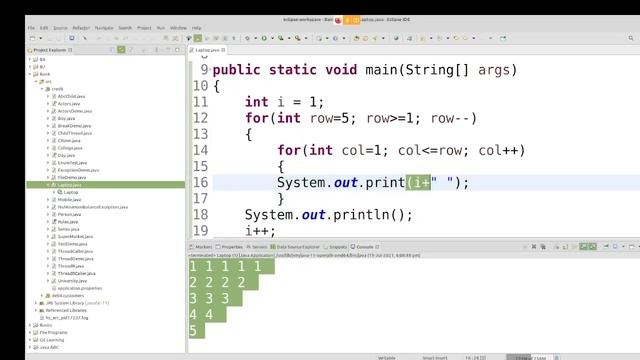
Task: Toggle Link with Editor in Project Explorer
Action: [x=121, y=50]
